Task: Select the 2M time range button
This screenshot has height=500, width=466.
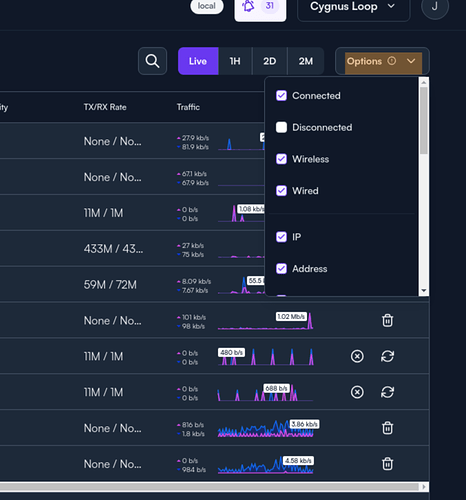Action: coord(306,61)
